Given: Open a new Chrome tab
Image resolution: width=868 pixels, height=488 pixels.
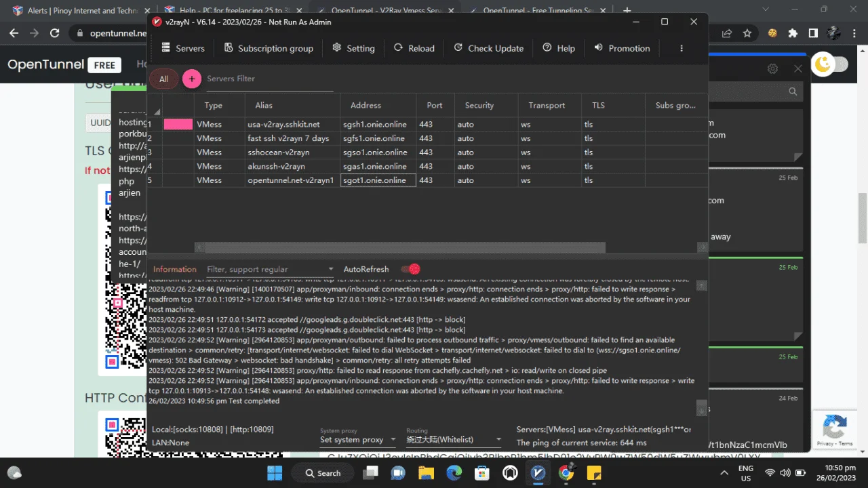Looking at the screenshot, I should click(627, 10).
